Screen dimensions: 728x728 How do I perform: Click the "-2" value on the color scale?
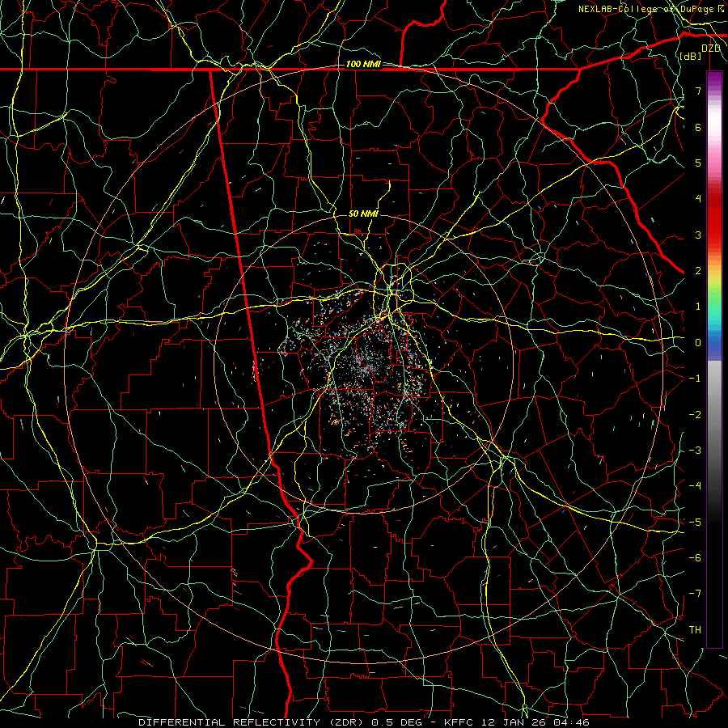coord(695,415)
